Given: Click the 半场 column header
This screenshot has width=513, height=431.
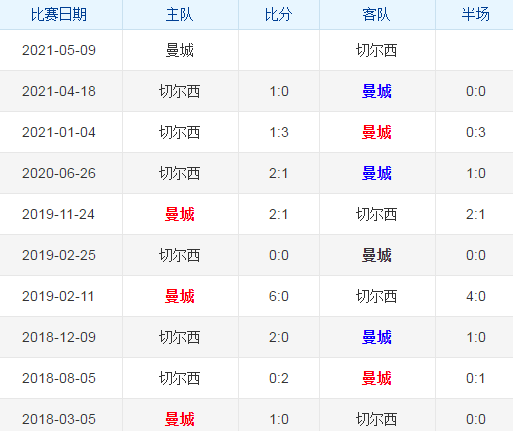Looking at the screenshot, I should click(476, 15).
